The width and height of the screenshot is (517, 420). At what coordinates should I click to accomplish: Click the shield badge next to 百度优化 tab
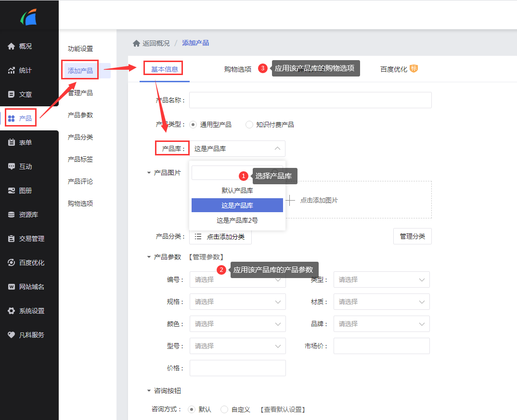click(414, 68)
